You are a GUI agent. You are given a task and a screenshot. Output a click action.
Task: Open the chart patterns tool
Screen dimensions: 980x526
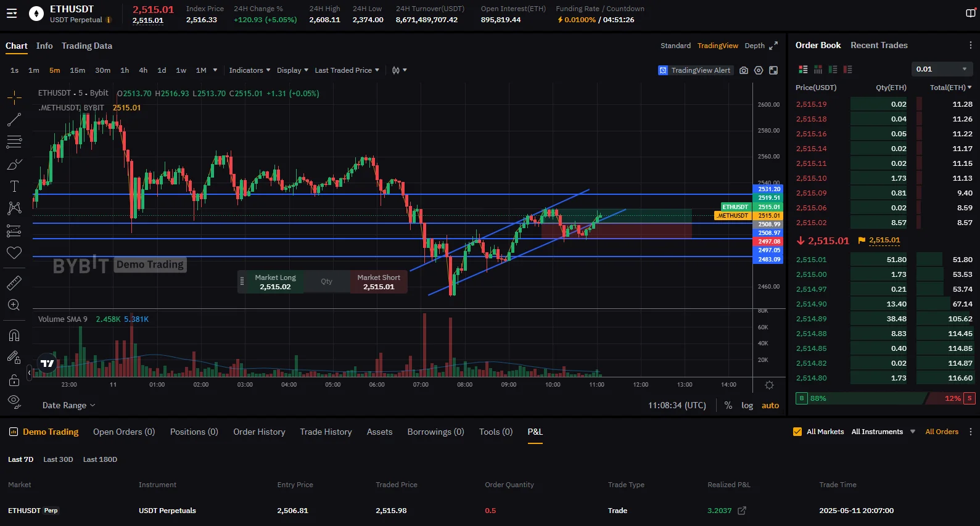(x=14, y=208)
